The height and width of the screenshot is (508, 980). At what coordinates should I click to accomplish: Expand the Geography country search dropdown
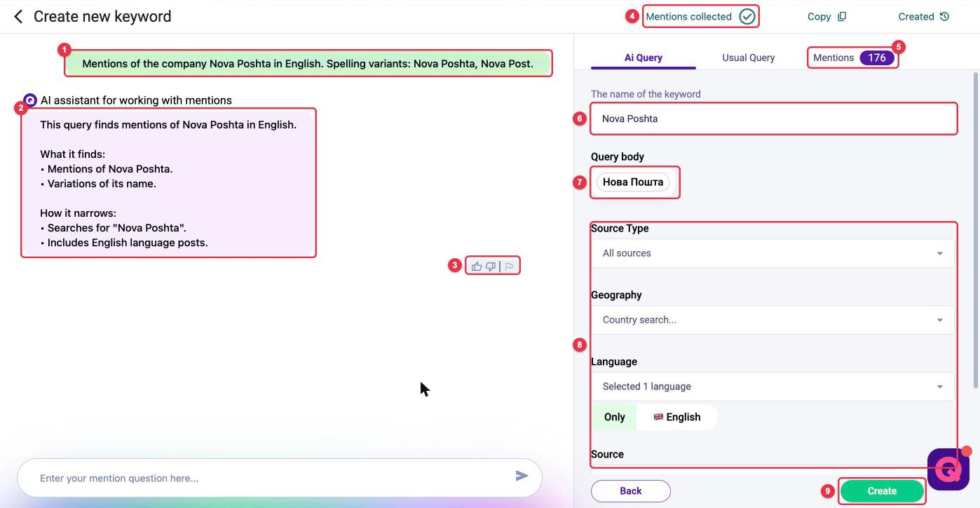point(773,320)
